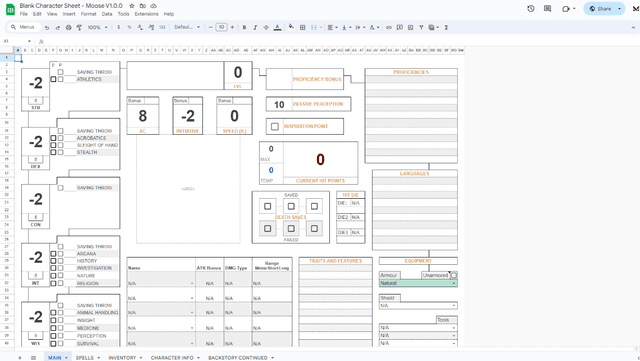
Task: Add a new sheet
Action: pyautogui.click(x=20, y=358)
